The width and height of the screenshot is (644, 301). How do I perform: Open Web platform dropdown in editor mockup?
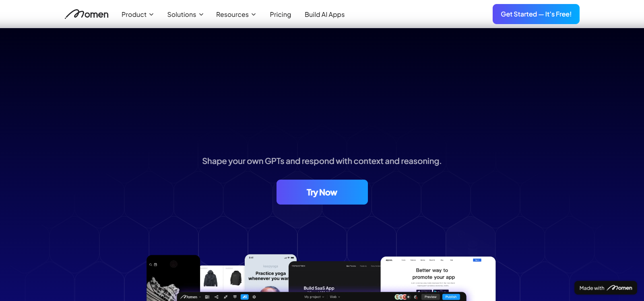(x=335, y=297)
